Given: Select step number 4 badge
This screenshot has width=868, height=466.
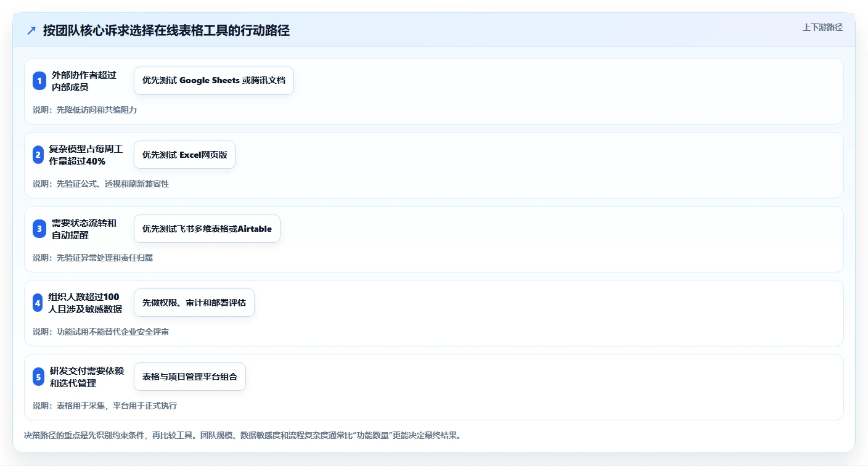Looking at the screenshot, I should [38, 303].
